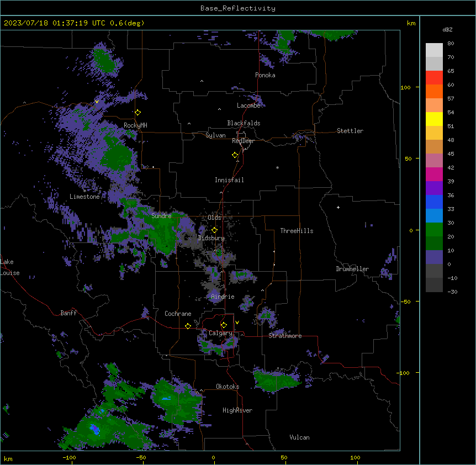The width and height of the screenshot is (476, 465).
Task: Click the Banff label
Action: point(68,313)
